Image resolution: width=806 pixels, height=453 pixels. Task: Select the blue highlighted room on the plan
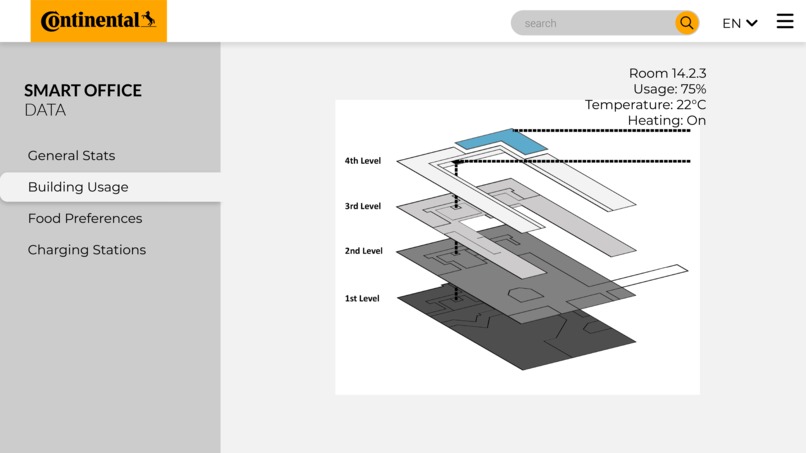coord(502,141)
